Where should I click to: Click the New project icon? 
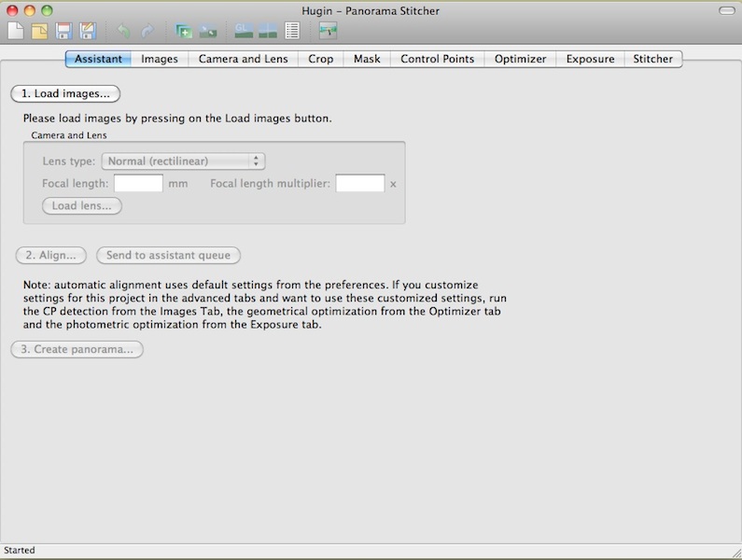pyautogui.click(x=16, y=31)
